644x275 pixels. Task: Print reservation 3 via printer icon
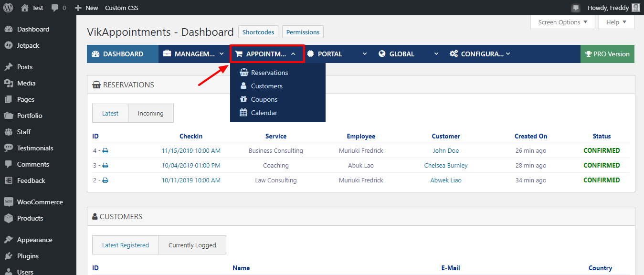(106, 166)
